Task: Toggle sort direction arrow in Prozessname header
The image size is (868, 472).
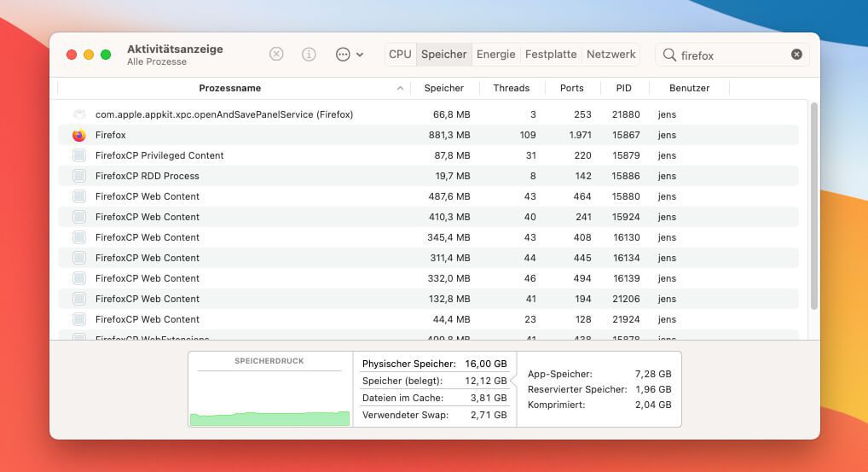Action: (x=400, y=88)
